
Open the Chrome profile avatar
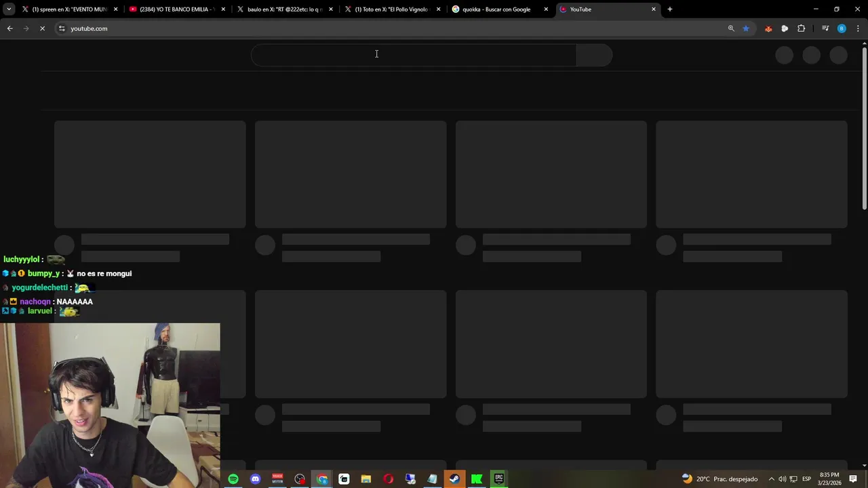842,28
